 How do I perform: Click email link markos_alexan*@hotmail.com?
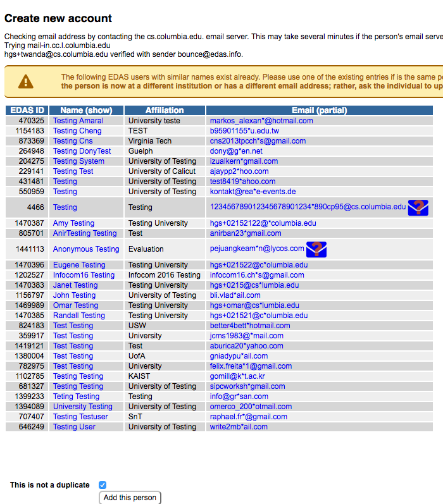(x=261, y=121)
